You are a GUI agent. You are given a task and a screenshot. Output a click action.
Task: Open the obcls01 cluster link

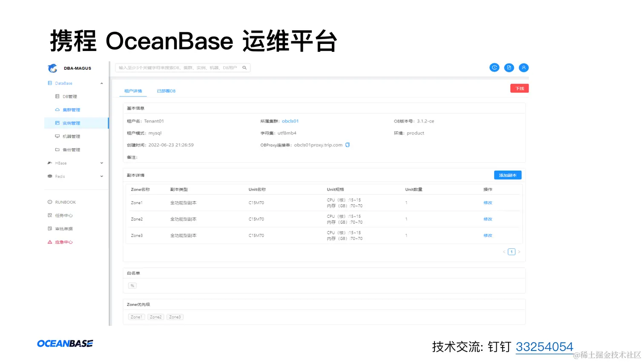290,121
